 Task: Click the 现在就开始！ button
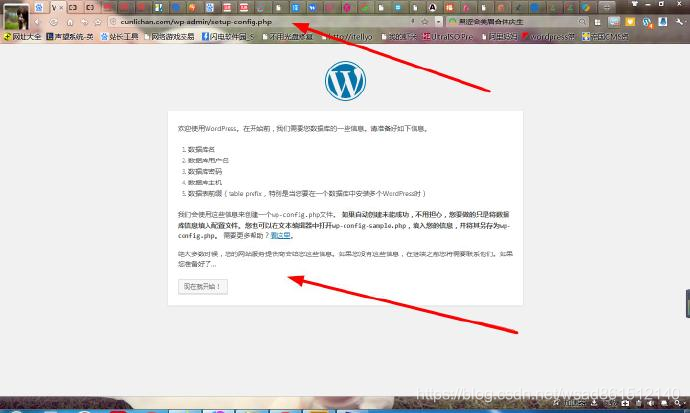(x=203, y=286)
